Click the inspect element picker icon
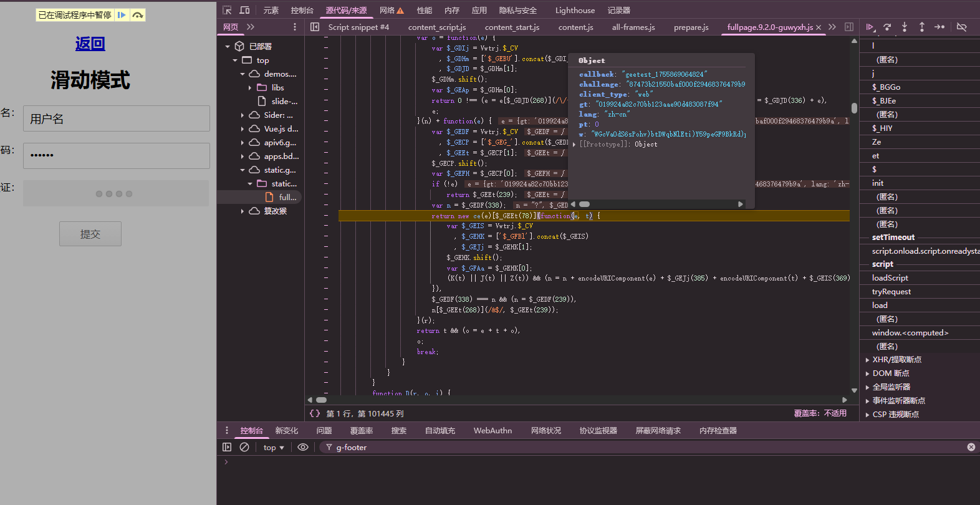980x505 pixels. point(227,10)
